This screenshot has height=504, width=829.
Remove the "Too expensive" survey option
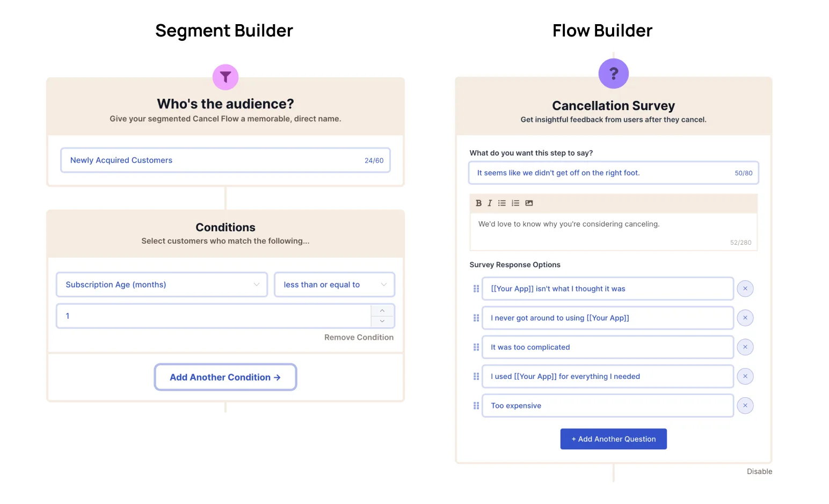(745, 405)
